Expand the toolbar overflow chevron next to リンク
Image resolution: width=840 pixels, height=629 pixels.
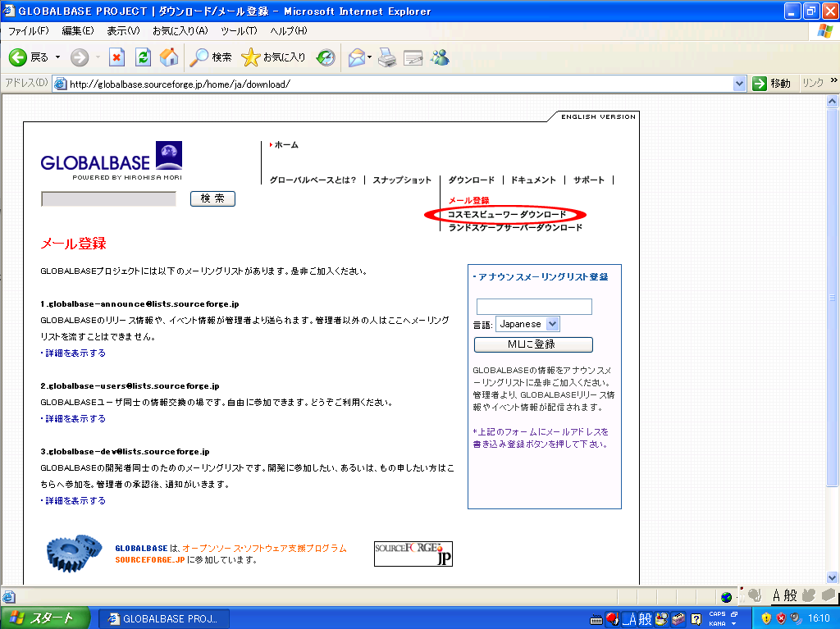point(833,80)
